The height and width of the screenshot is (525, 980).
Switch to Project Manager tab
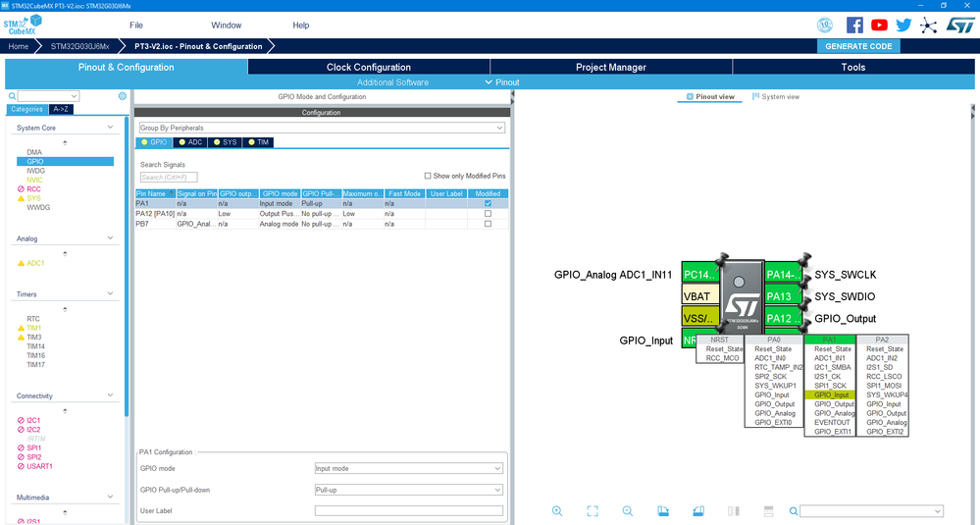[x=610, y=67]
